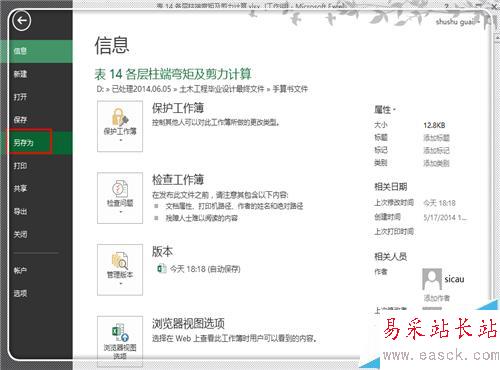The width and height of the screenshot is (500, 370).
Task: Open 选项 in the backstage menu
Action: 36,293
